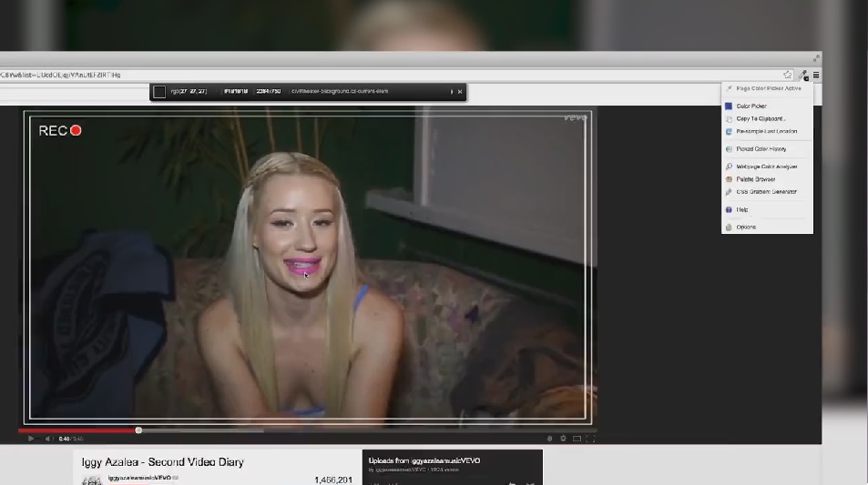Enter the video player fullscreen
The image size is (868, 485).
click(591, 439)
